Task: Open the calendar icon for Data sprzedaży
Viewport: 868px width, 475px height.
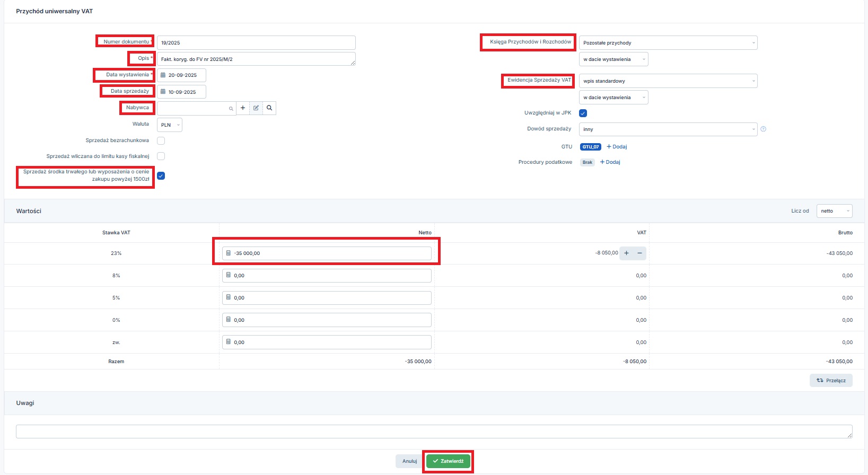Action: [163, 92]
